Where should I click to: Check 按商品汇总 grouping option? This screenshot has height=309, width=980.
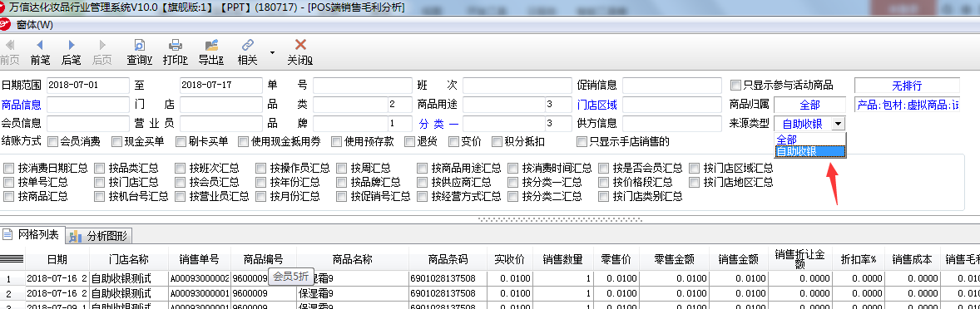pos(9,197)
